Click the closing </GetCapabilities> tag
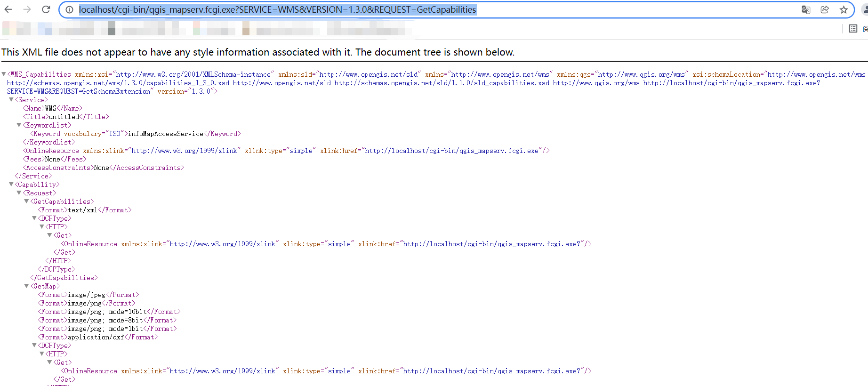The height and width of the screenshot is (386, 868). [x=64, y=278]
